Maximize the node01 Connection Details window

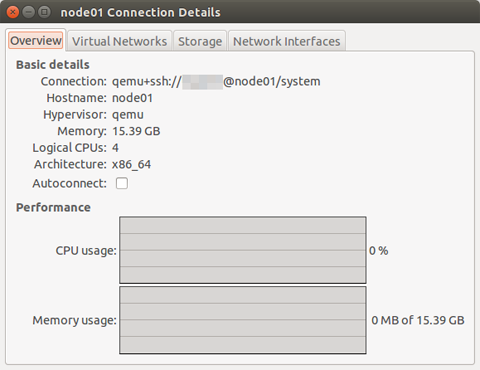(x=44, y=12)
